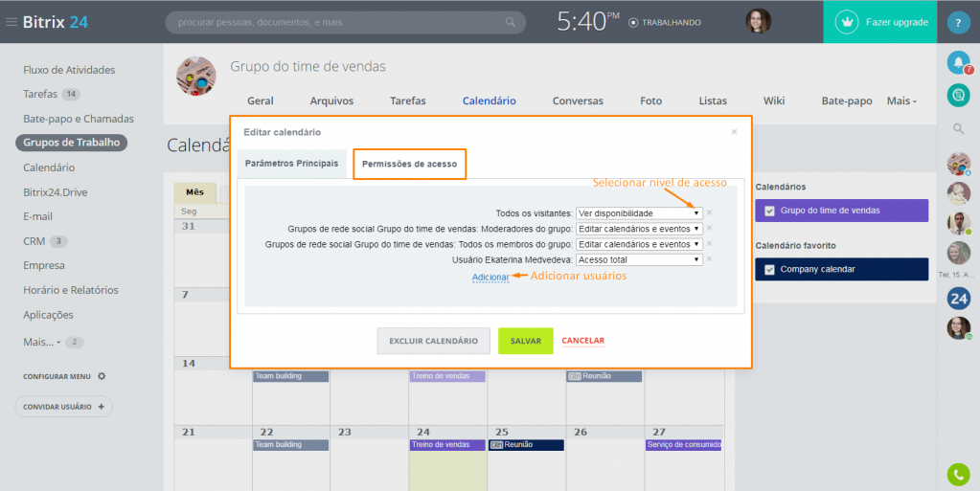The height and width of the screenshot is (491, 980).
Task: Select the dark blue Company calendar entry
Action: click(x=841, y=269)
